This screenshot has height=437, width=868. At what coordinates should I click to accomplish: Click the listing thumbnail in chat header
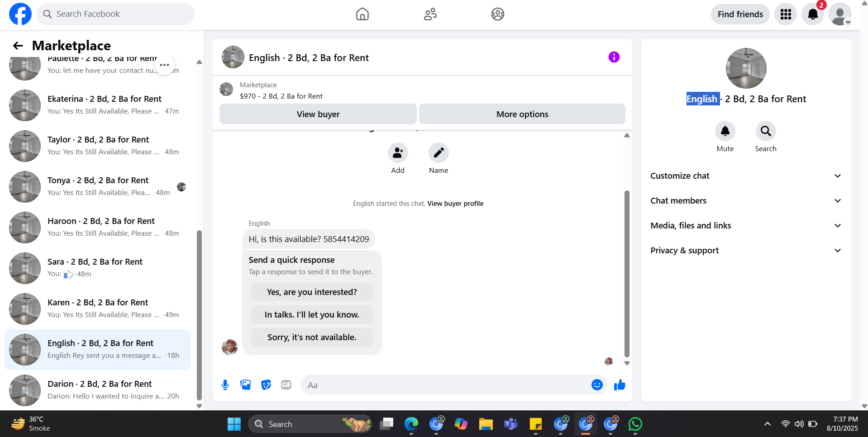point(233,57)
